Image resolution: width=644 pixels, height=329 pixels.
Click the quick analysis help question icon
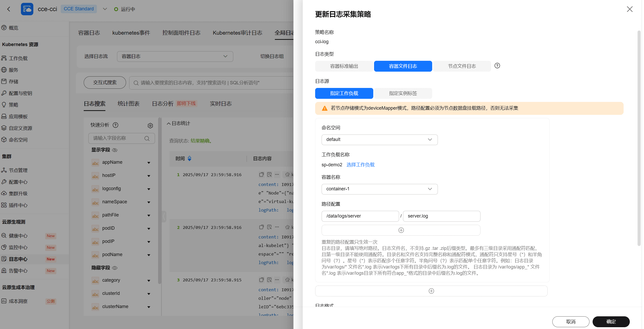[x=115, y=125]
